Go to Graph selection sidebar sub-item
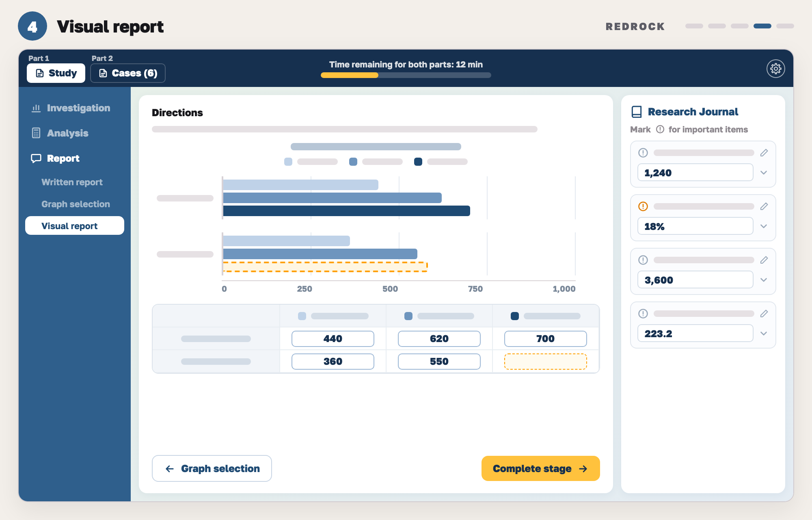 point(76,204)
